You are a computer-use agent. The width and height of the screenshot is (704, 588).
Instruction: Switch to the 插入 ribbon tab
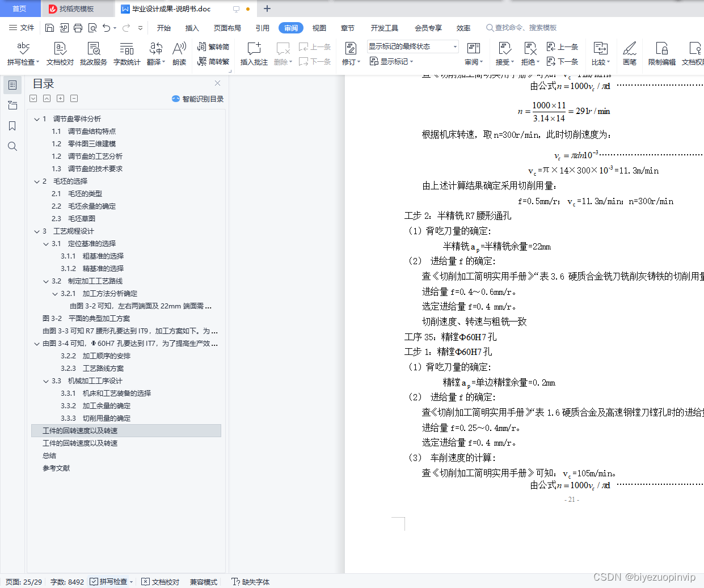tap(192, 28)
